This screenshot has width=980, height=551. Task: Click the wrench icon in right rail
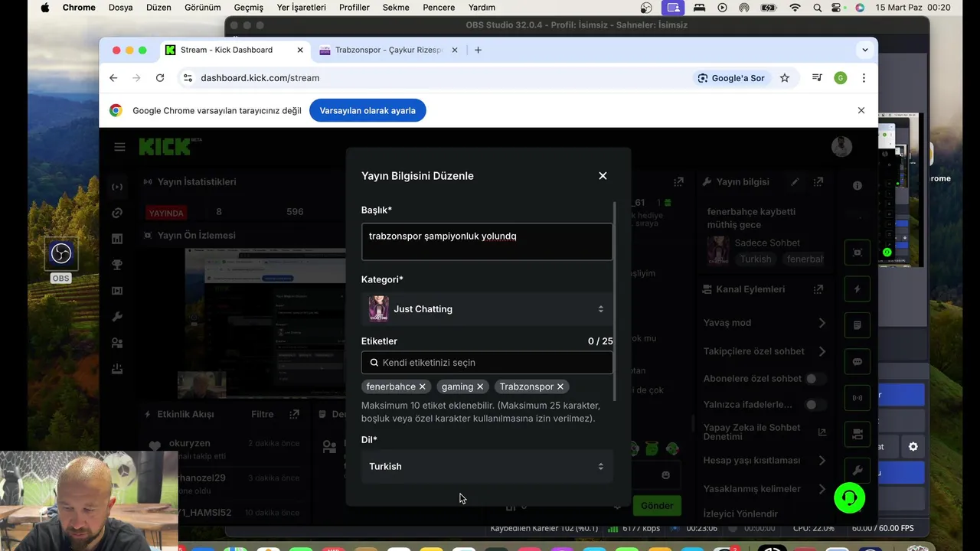pyautogui.click(x=857, y=471)
